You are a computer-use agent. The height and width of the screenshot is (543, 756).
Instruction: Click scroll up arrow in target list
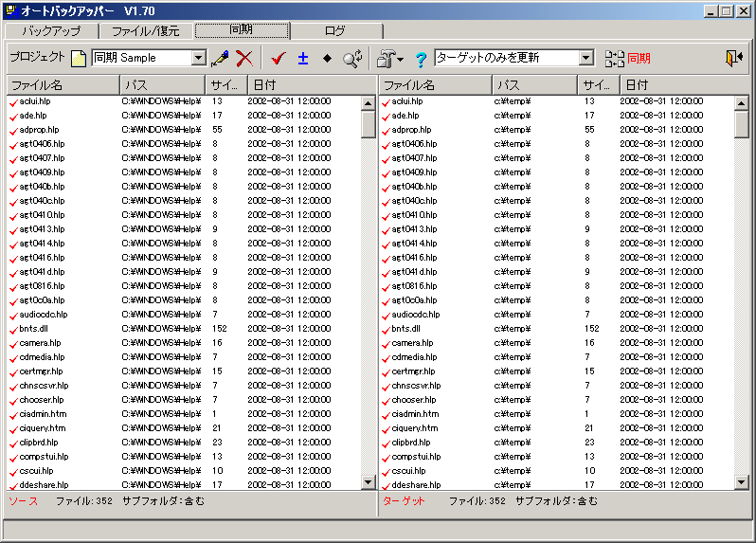pos(741,103)
